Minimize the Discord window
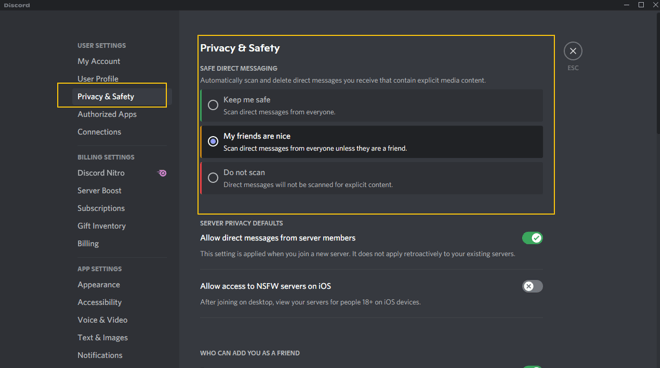660x368 pixels. [626, 5]
